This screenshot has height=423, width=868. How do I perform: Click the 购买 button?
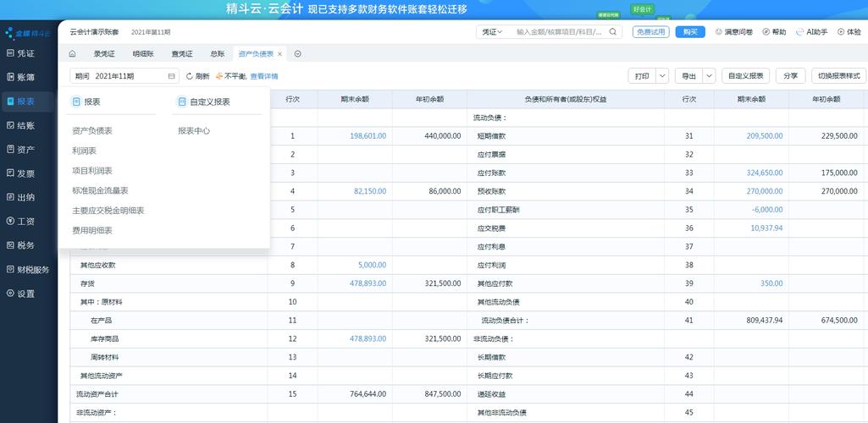point(691,31)
